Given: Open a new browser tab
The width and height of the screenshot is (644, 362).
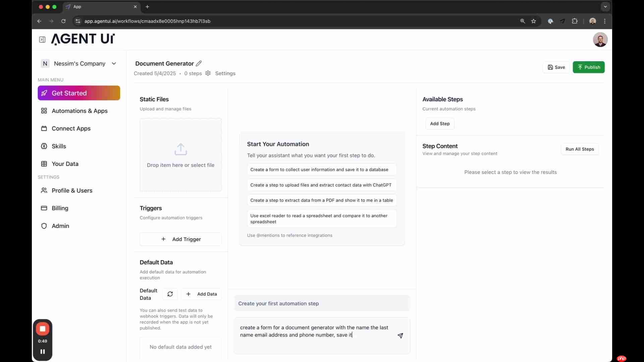Looking at the screenshot, I should point(147,7).
